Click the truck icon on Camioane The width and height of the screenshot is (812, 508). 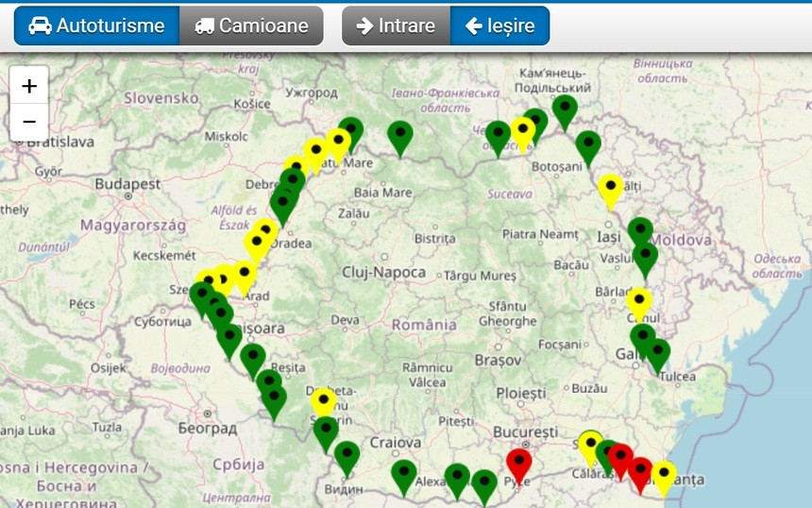pyautogui.click(x=204, y=26)
